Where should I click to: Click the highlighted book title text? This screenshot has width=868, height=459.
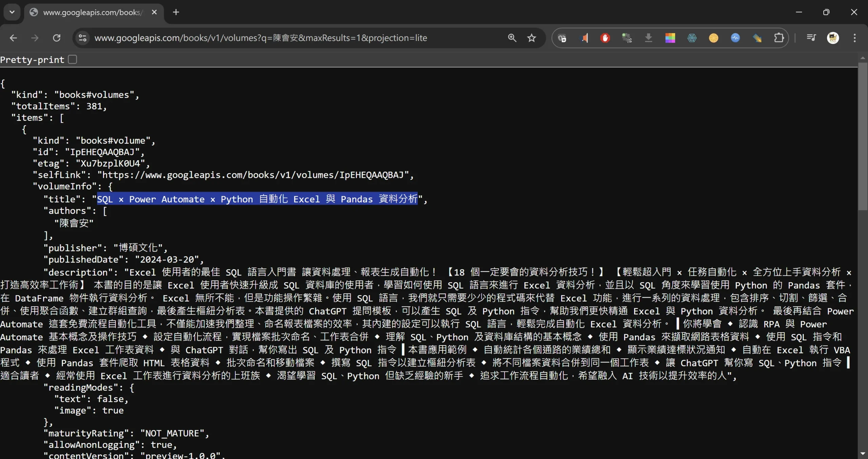click(x=257, y=199)
